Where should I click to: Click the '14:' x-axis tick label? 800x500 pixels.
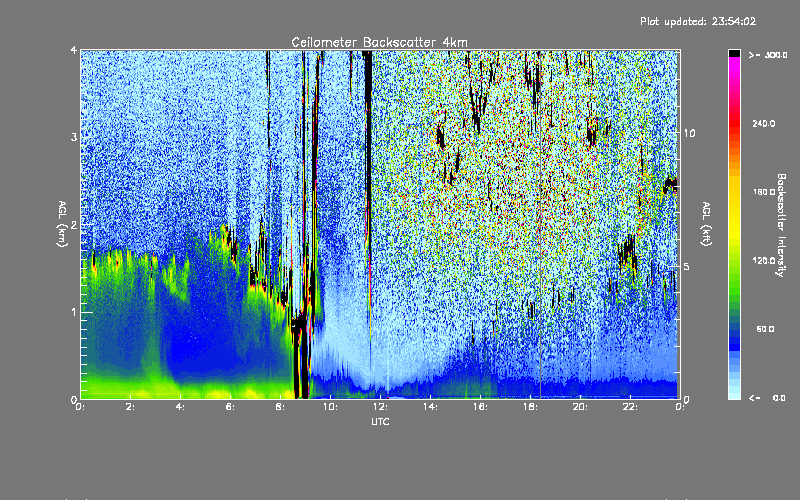coord(430,407)
